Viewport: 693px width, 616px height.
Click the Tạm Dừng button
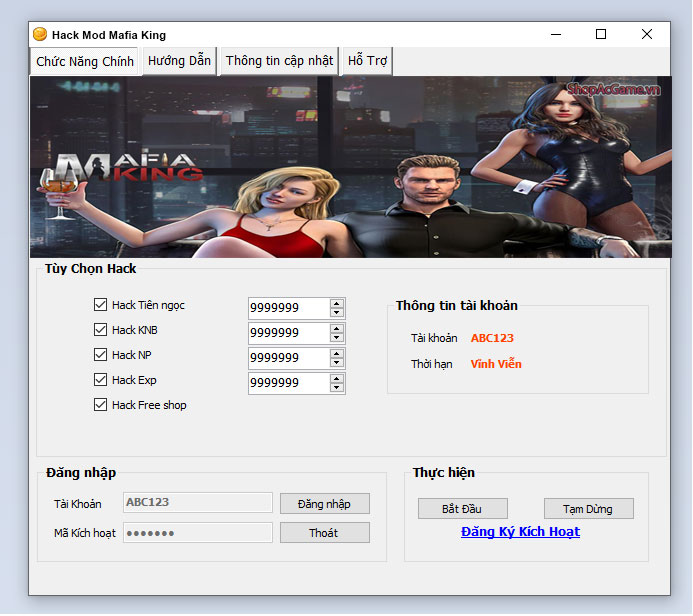589,509
